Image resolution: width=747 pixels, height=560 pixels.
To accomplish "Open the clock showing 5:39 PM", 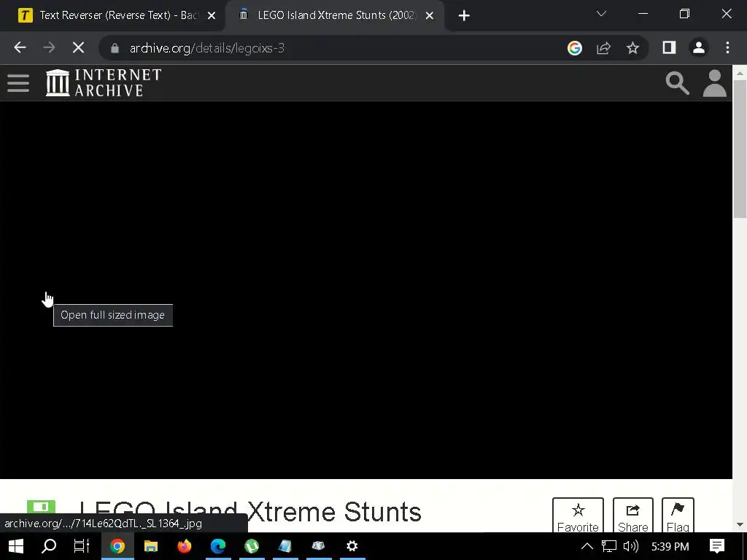I will tap(670, 547).
